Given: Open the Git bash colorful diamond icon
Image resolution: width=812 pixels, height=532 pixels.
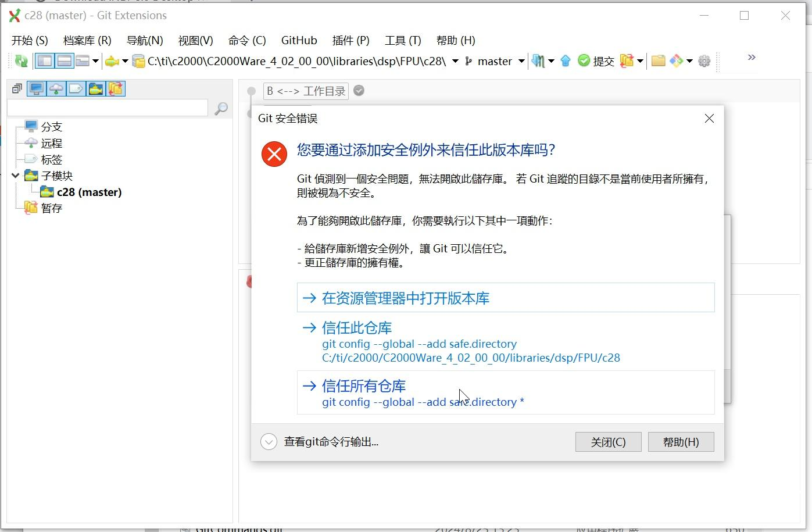Looking at the screenshot, I should (676, 61).
